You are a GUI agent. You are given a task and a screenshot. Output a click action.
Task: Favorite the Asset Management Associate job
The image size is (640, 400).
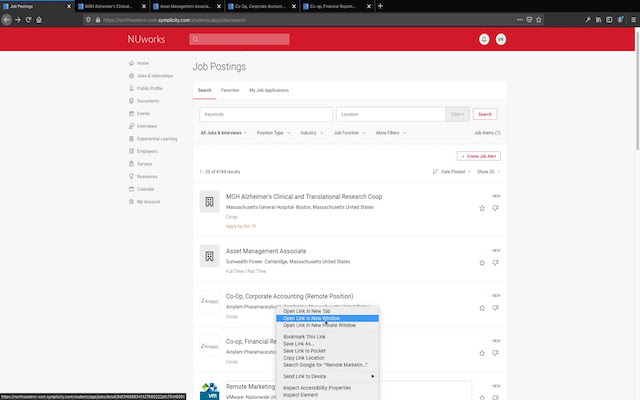pyautogui.click(x=482, y=263)
